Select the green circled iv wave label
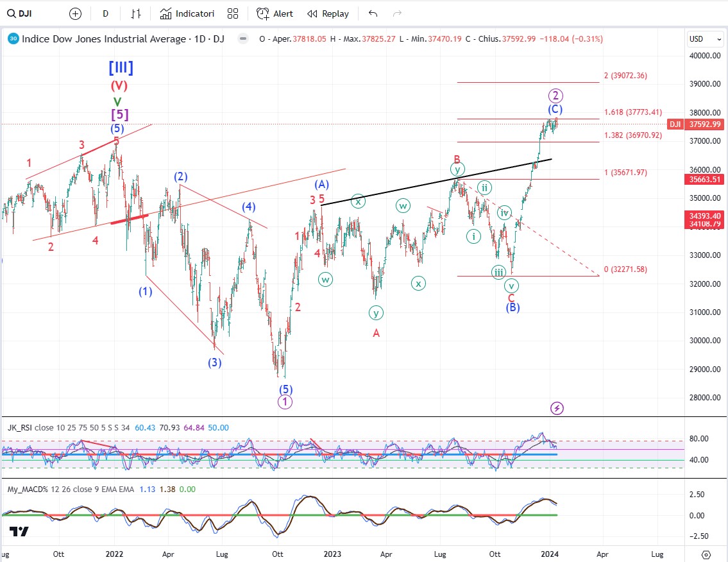Screen dimensions: 728x562 [x=505, y=213]
